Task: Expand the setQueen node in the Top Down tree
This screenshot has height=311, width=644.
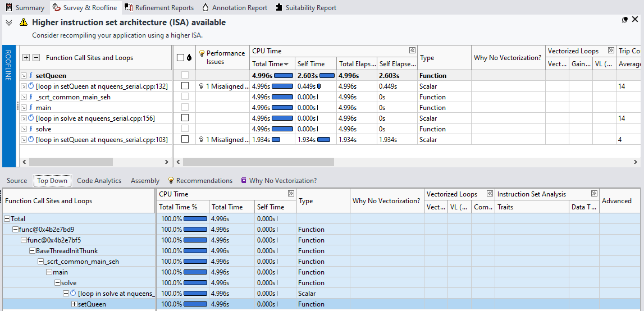Action: [x=75, y=304]
